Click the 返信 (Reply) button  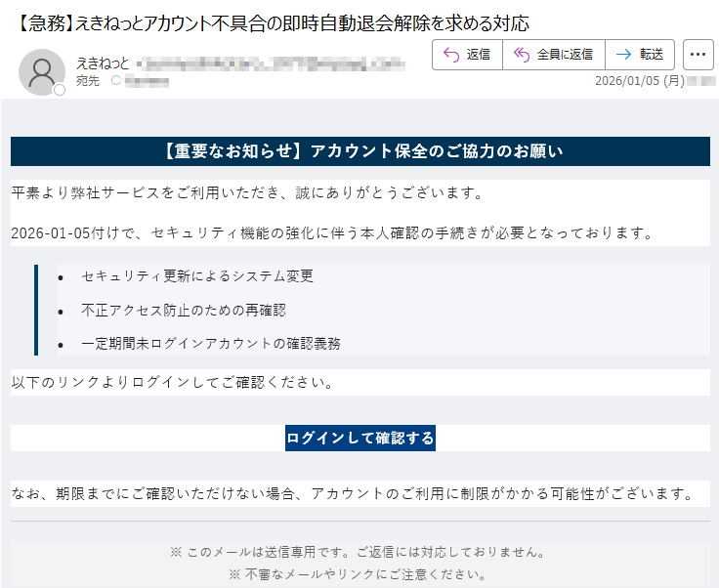coord(467,55)
